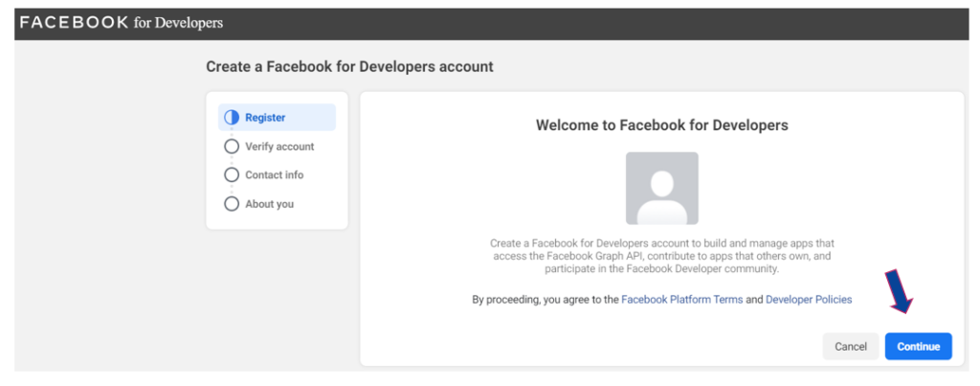Click the FACEBOOK for Developers logo
Screen dimensions: 980x386
[121, 22]
